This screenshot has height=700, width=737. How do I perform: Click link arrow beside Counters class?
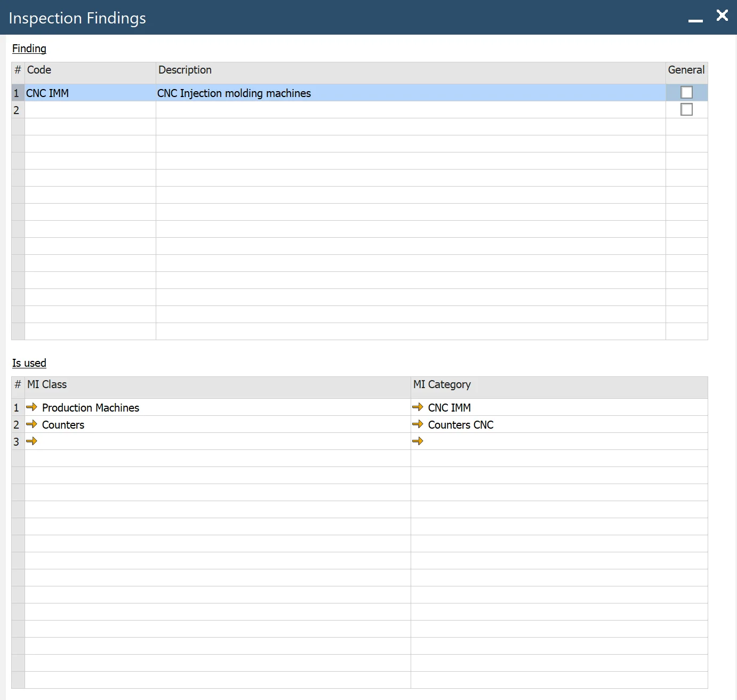pos(31,424)
